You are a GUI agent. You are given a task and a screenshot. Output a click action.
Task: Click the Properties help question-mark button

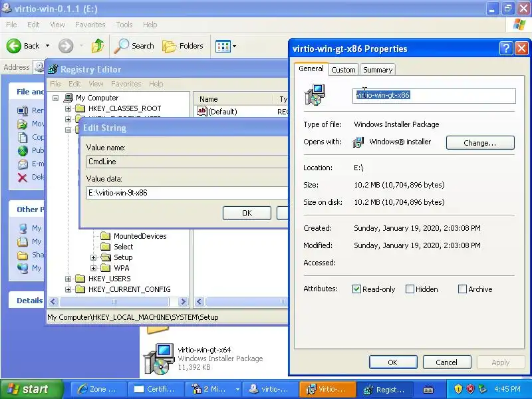point(506,48)
